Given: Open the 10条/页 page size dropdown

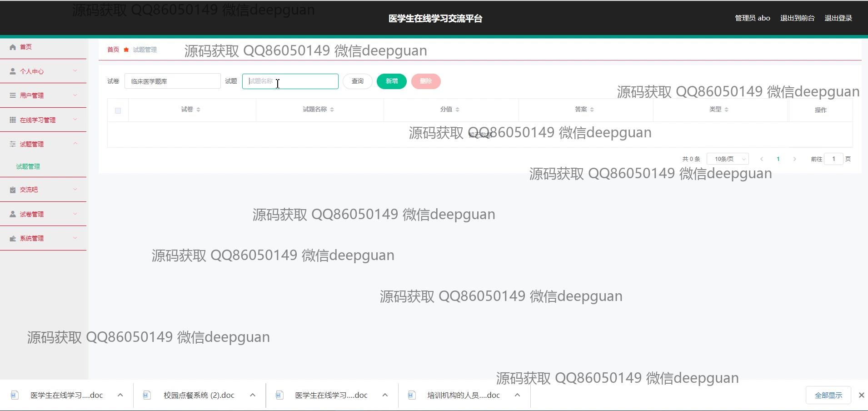Looking at the screenshot, I should pos(727,159).
